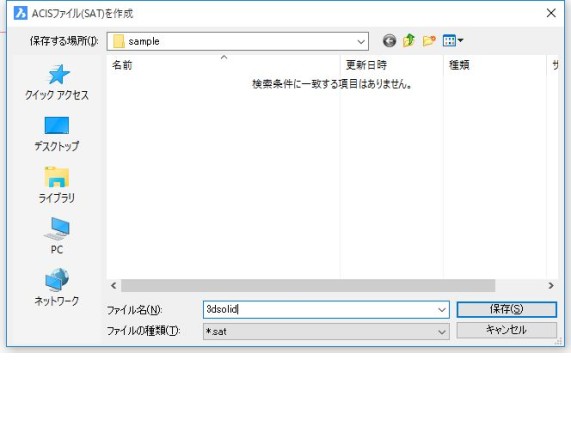Open the view menu icon
Viewport: 571px width, 421px height.
click(453, 41)
